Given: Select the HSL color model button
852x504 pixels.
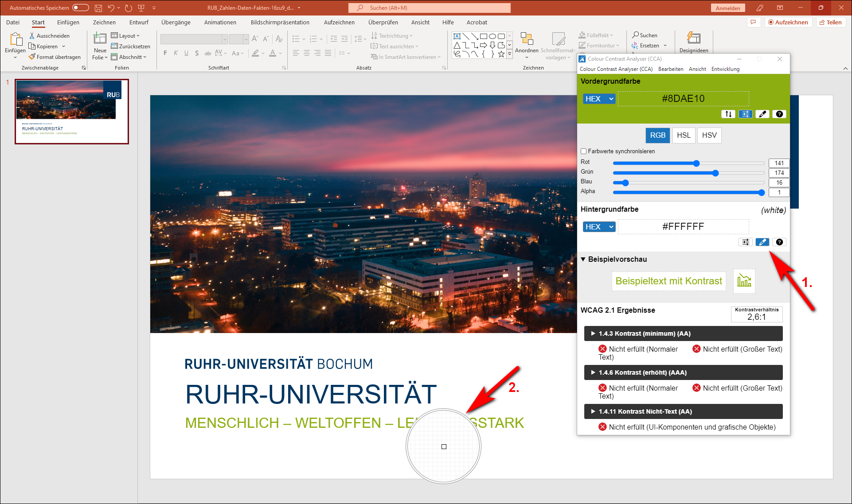Looking at the screenshot, I should (684, 136).
